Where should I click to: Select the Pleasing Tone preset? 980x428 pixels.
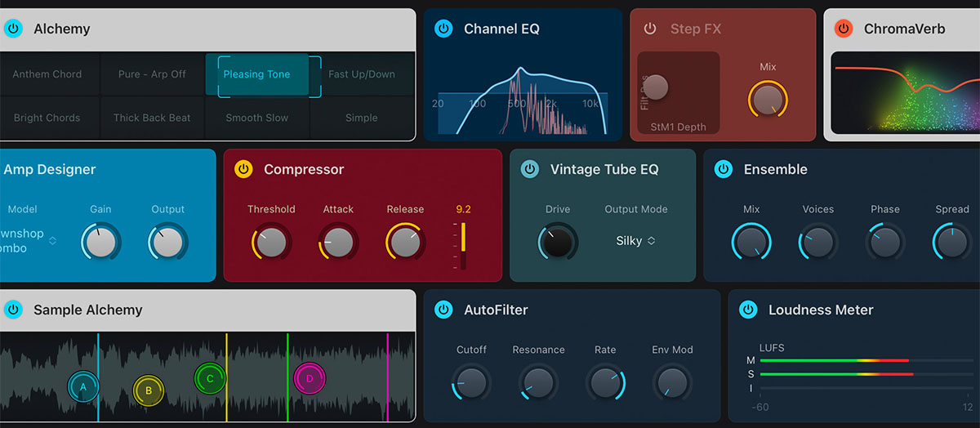256,74
